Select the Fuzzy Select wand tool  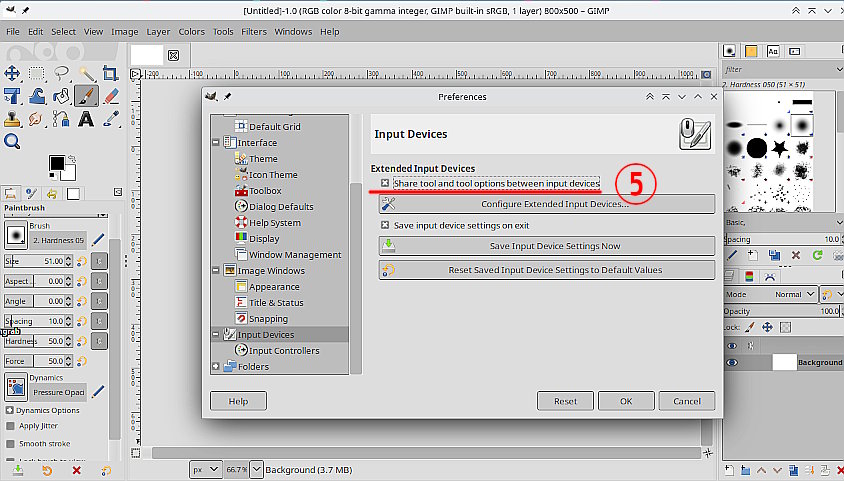tap(86, 73)
